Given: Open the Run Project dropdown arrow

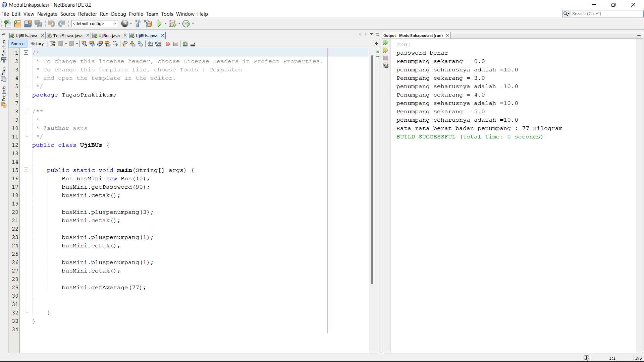Looking at the screenshot, I should click(165, 24).
